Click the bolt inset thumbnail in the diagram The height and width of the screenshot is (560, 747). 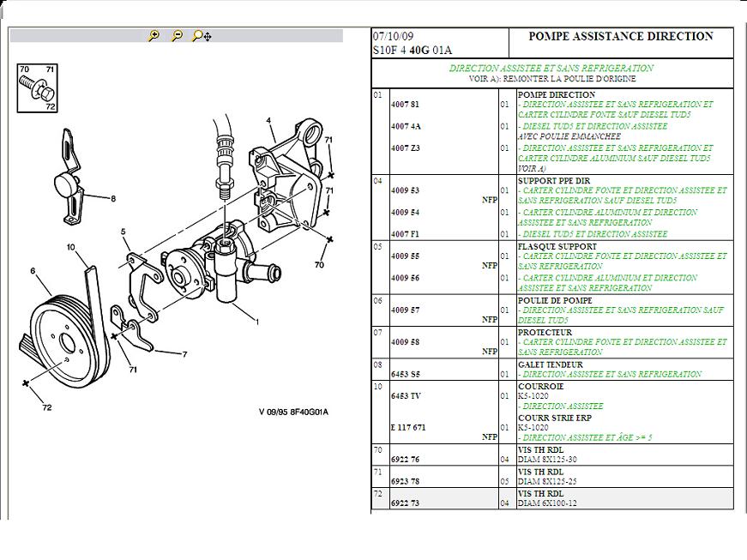[x=37, y=87]
